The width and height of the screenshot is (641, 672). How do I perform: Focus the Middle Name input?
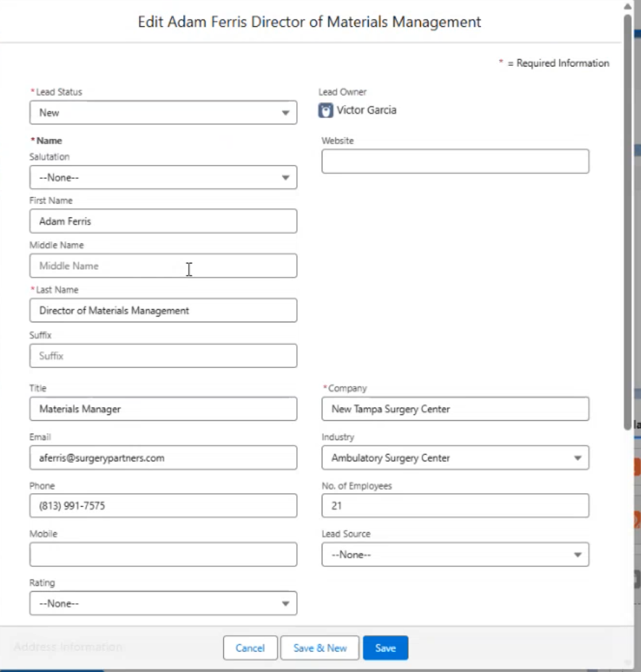coord(163,266)
